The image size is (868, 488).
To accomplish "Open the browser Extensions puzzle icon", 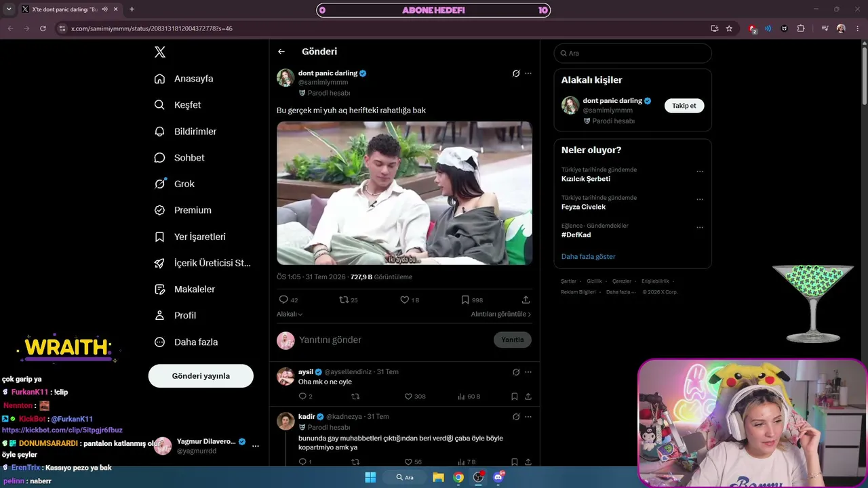I will click(801, 28).
